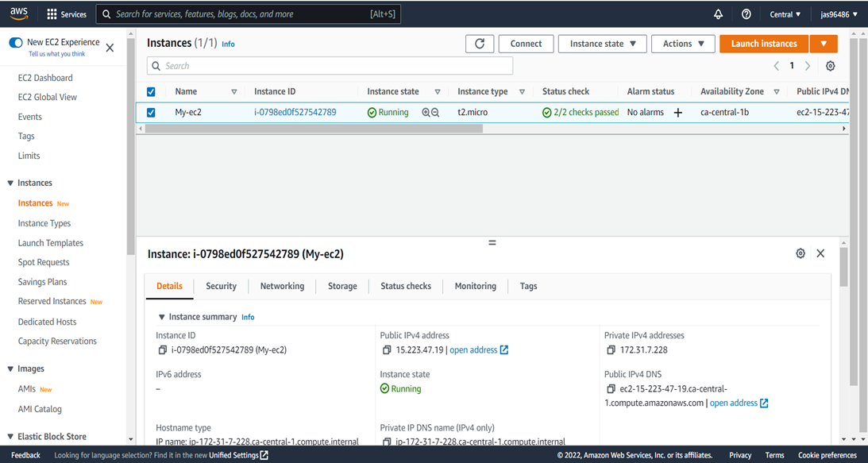This screenshot has height=463, width=868.
Task: Switch to the Storage tab
Action: pos(342,287)
